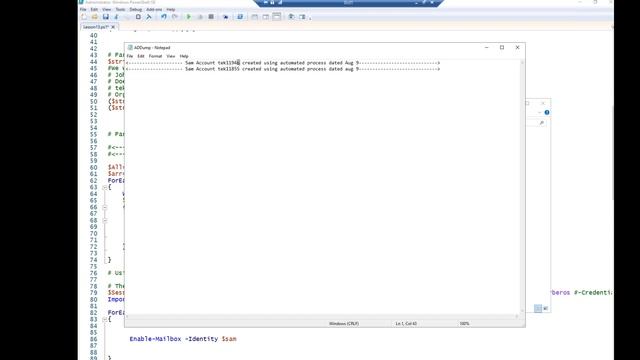Viewport: 640px width, 360px height.
Task: Create a new script in PowerShell ISE toolbar
Action: [x=84, y=17]
